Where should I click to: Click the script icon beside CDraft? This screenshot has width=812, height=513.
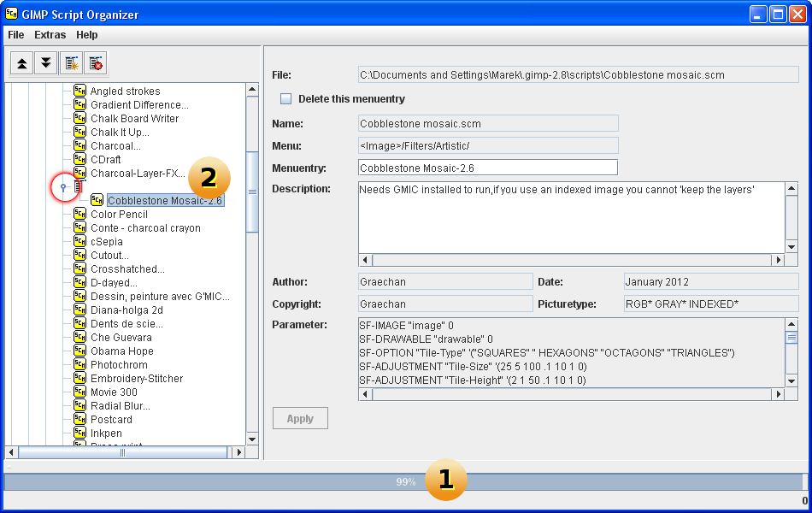(x=79, y=159)
